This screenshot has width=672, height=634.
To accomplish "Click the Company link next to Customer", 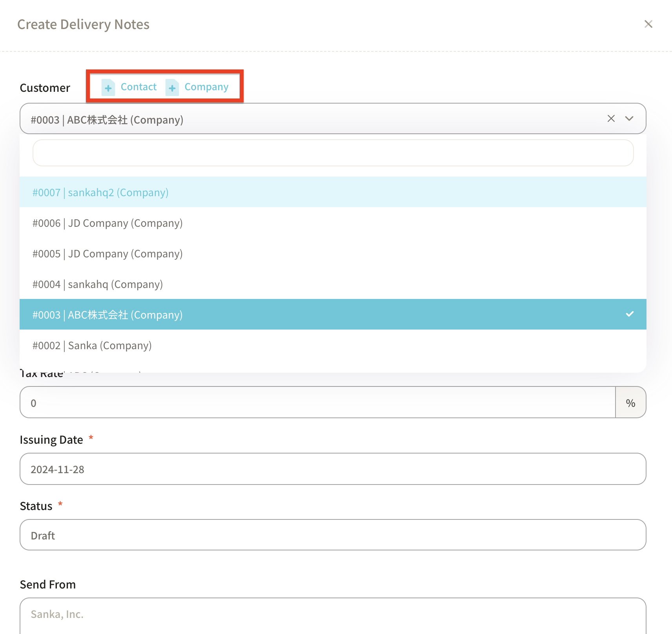I will click(206, 87).
